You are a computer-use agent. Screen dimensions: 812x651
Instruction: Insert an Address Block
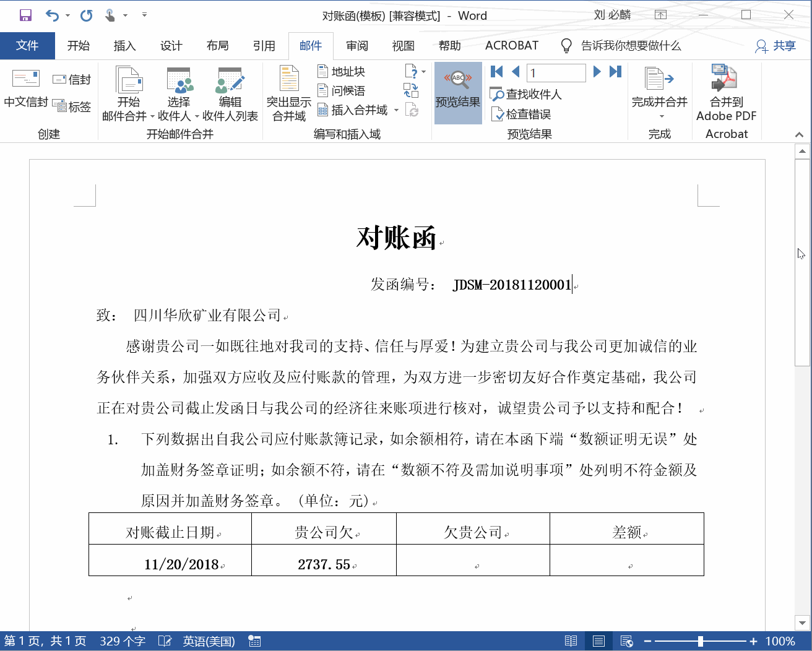340,71
